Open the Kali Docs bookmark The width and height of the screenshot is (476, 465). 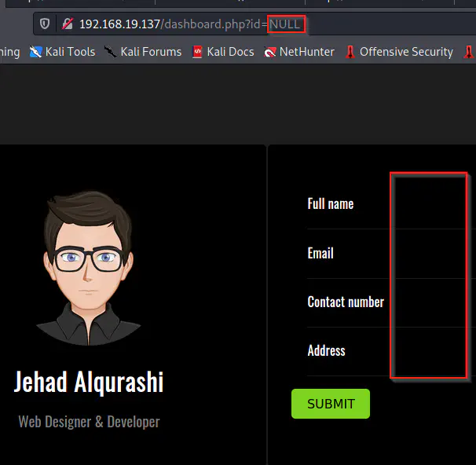click(x=222, y=52)
